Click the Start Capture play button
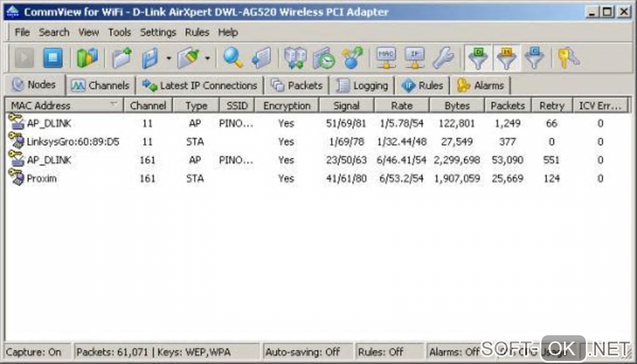The width and height of the screenshot is (637, 364). 24,58
